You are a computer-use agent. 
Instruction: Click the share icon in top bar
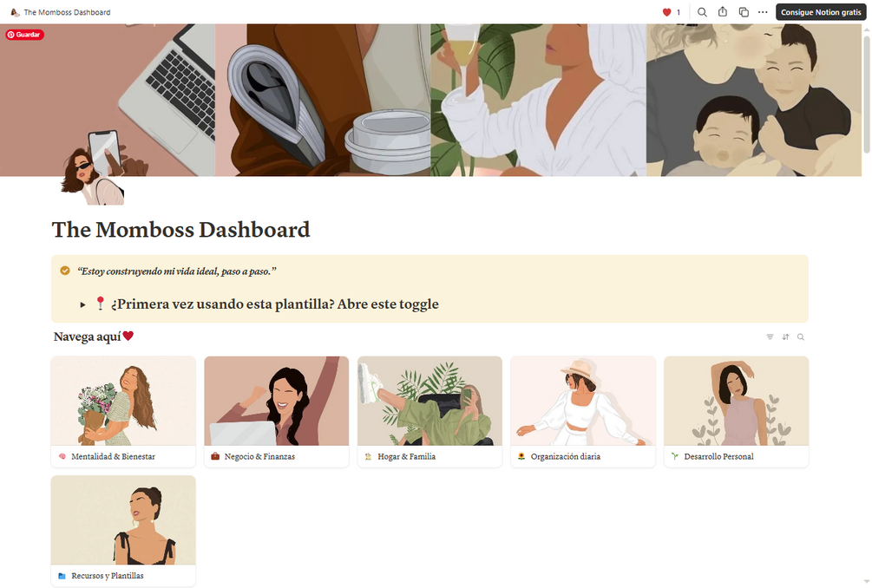(723, 11)
